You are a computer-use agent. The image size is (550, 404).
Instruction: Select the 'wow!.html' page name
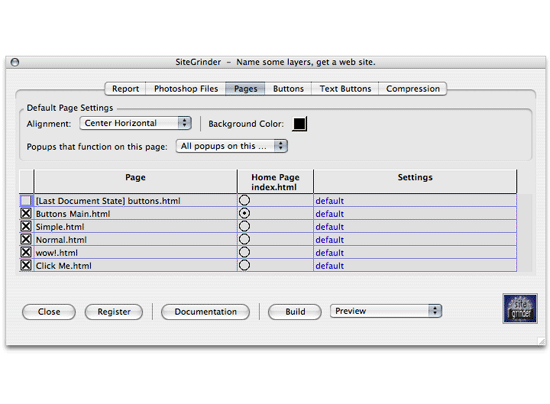coord(57,253)
